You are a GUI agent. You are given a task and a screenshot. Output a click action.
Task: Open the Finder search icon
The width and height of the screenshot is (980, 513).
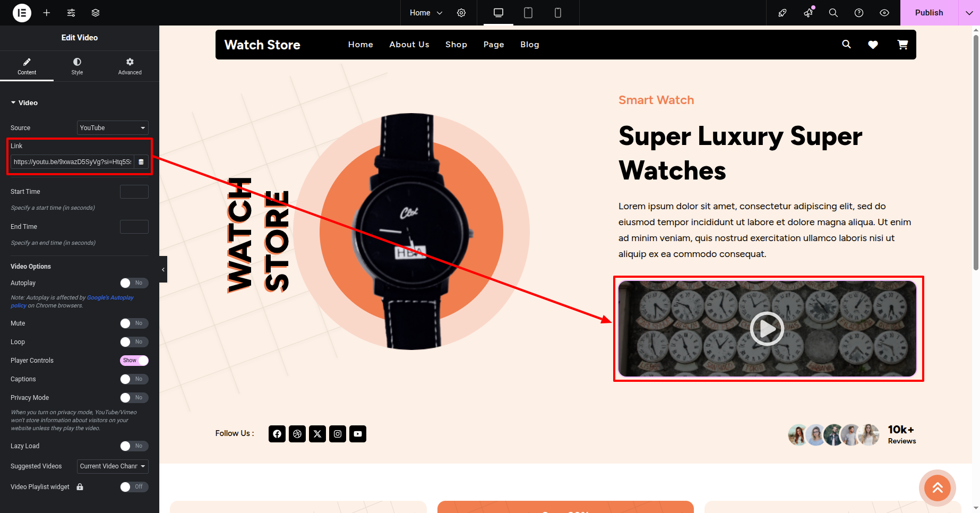(833, 13)
